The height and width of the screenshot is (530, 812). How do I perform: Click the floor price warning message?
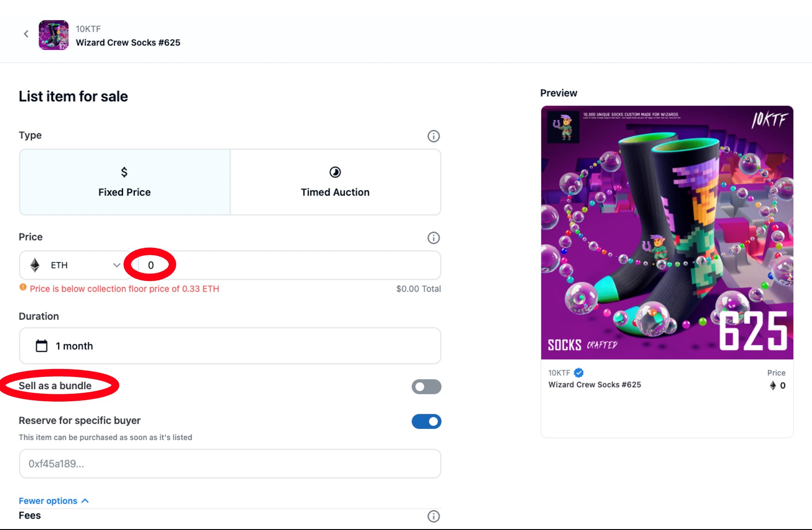coord(124,289)
